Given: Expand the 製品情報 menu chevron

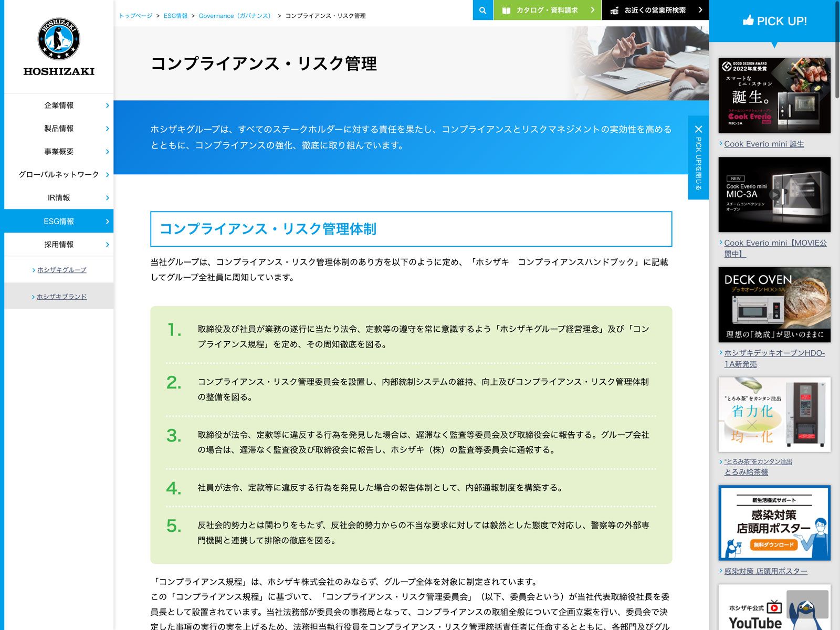Looking at the screenshot, I should (108, 129).
